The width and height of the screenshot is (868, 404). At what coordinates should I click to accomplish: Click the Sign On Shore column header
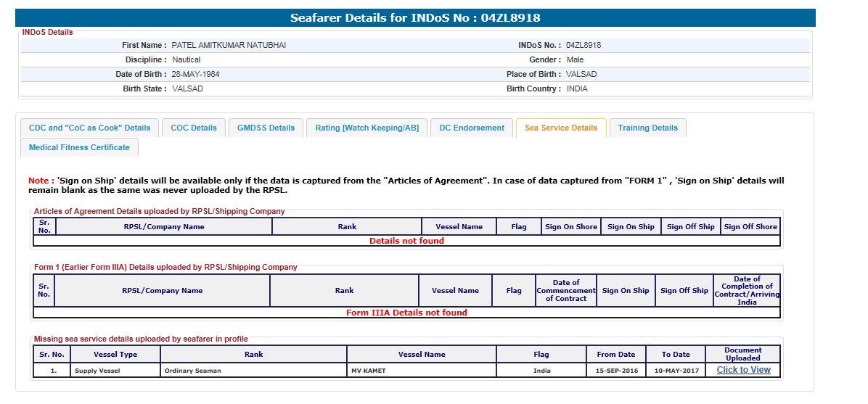point(570,227)
